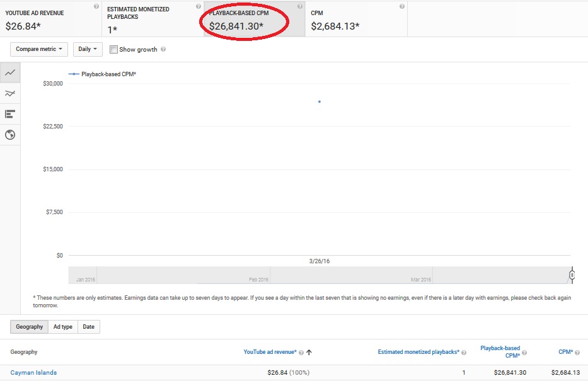Click the date range slider handle

coord(572,275)
